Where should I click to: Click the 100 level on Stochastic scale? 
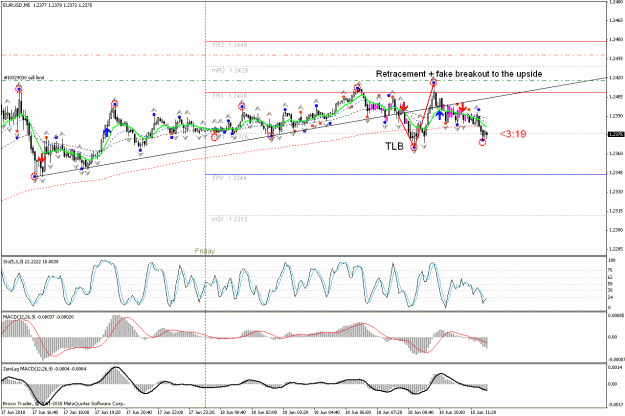[612, 260]
